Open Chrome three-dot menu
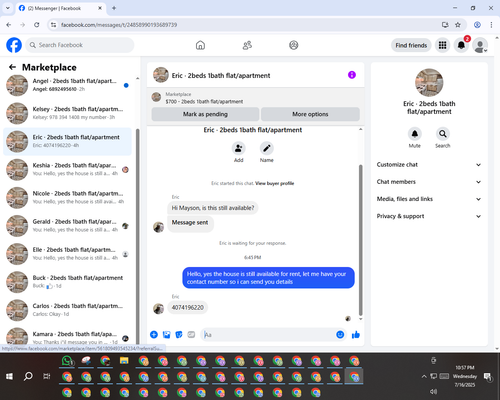This screenshot has width=500, height=400. [x=491, y=25]
